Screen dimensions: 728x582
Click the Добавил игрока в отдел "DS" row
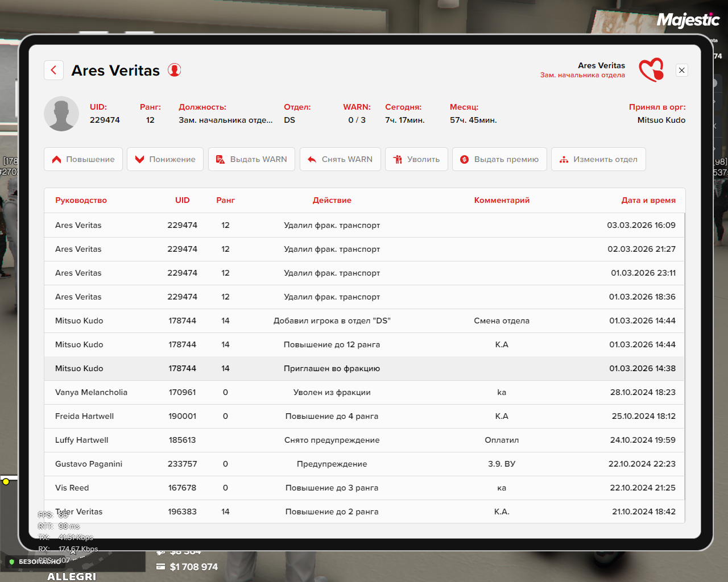332,321
